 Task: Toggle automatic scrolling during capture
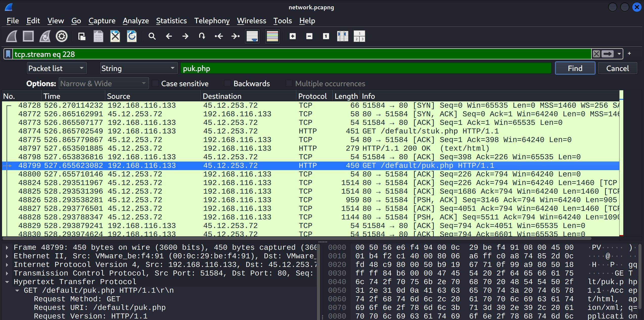(x=252, y=36)
